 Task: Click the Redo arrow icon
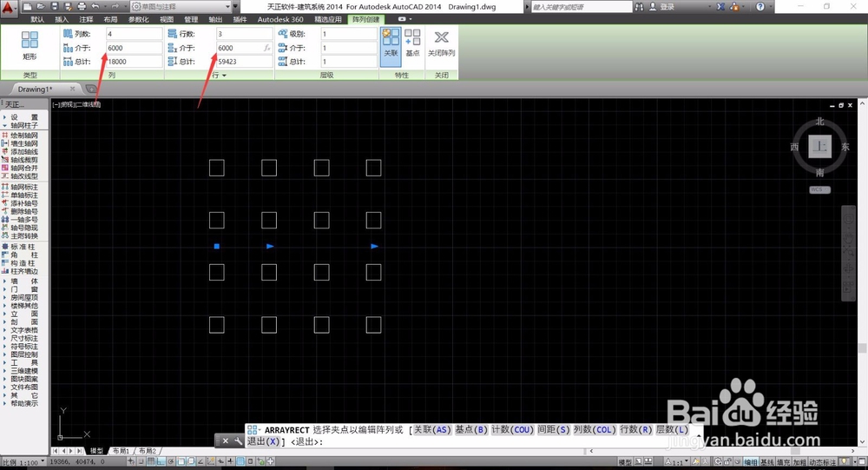click(x=115, y=7)
